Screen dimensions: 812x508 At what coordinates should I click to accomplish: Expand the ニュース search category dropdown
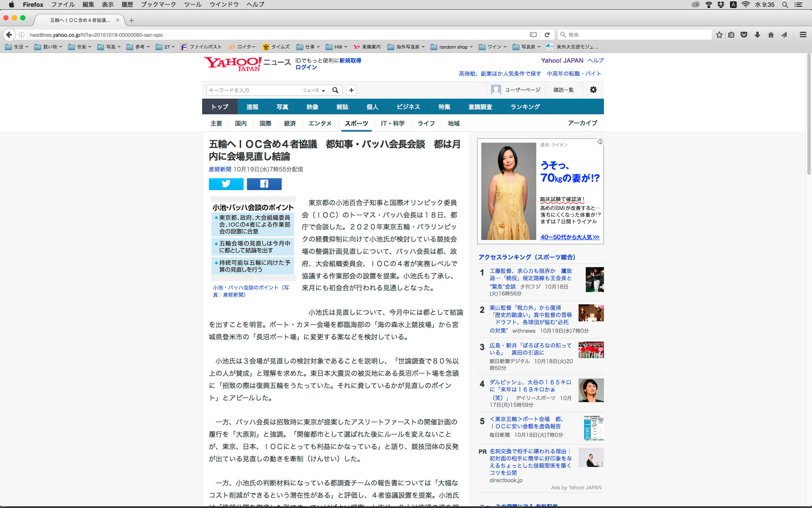tap(314, 90)
